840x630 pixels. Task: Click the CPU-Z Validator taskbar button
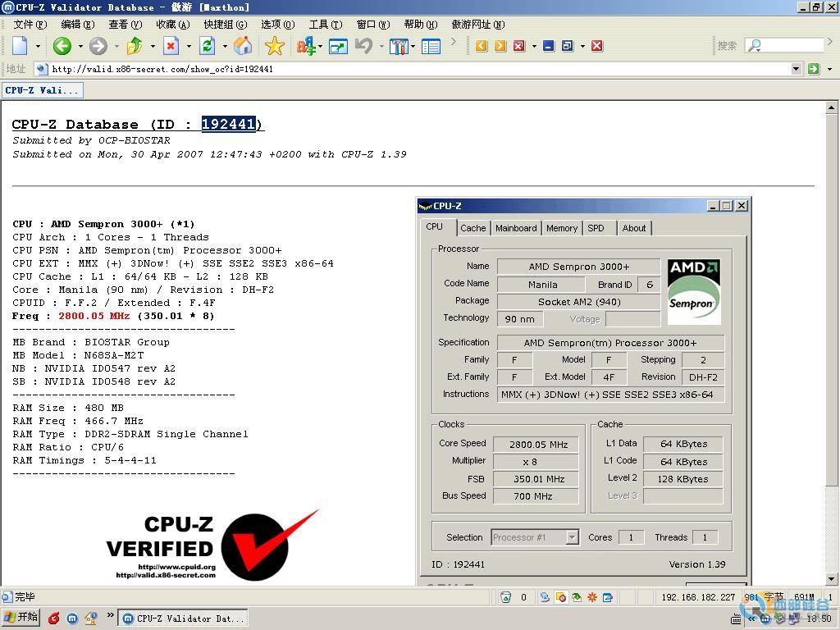pos(183,619)
